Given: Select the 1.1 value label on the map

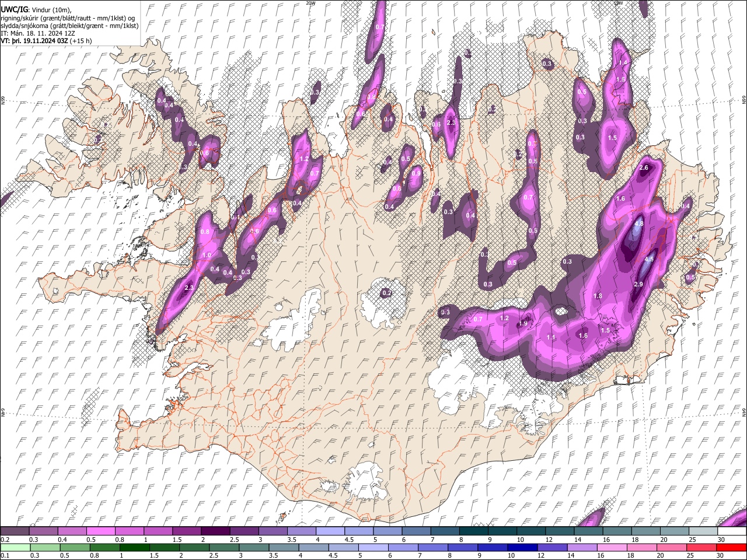Looking at the screenshot, I should point(551,338).
